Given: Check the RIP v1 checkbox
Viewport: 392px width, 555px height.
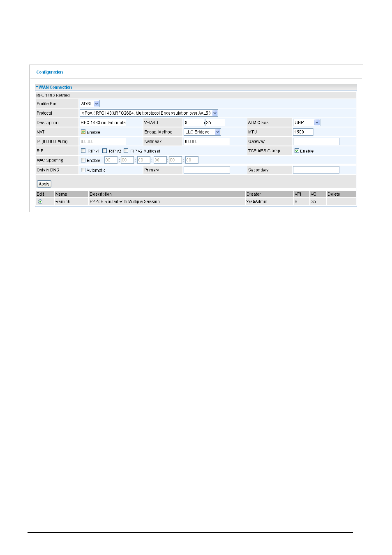Looking at the screenshot, I should point(83,151).
